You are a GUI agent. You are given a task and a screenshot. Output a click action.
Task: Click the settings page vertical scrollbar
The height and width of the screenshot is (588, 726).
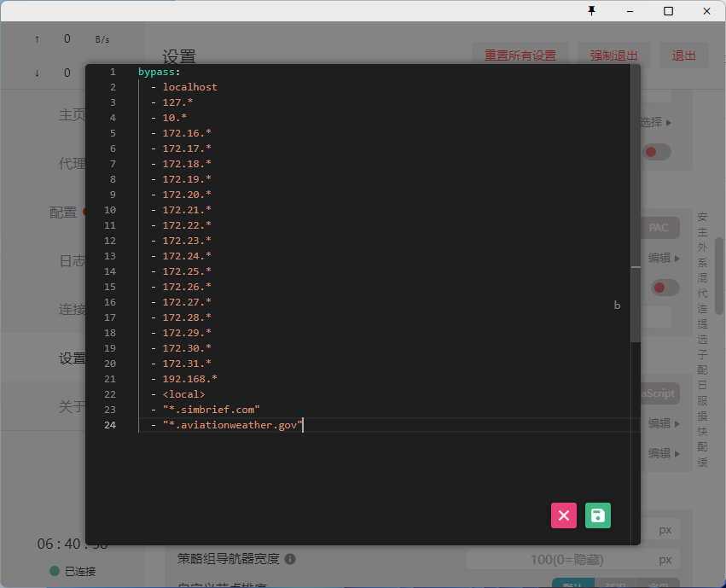coord(719,276)
